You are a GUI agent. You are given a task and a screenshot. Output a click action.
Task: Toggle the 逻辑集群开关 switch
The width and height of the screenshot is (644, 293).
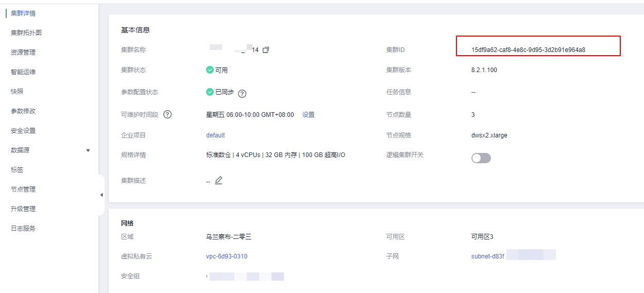point(481,158)
